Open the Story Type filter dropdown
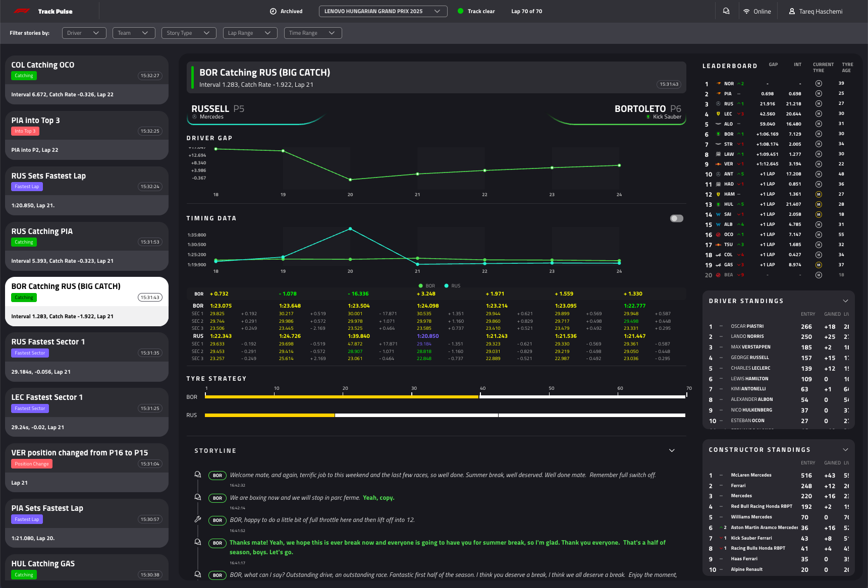868x588 pixels. (188, 33)
